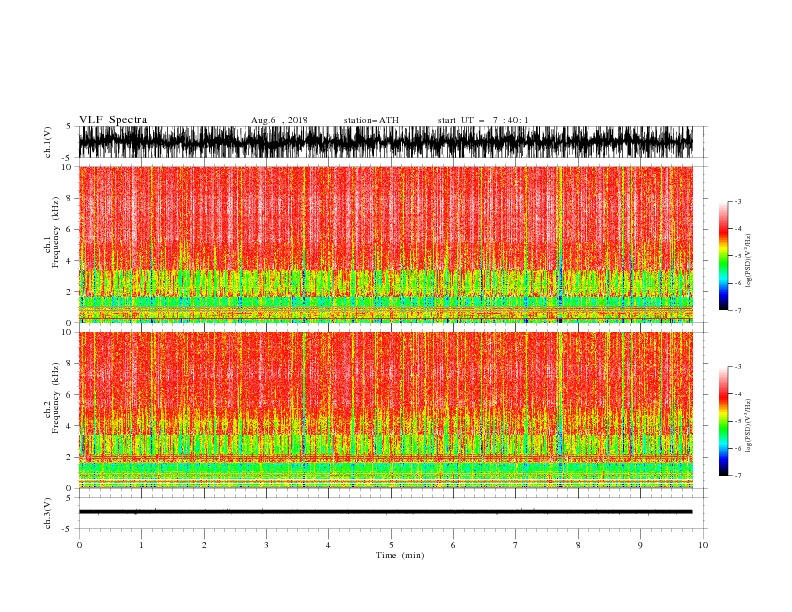Click the flat ch.3 voltage trace

pyautogui.click(x=385, y=512)
